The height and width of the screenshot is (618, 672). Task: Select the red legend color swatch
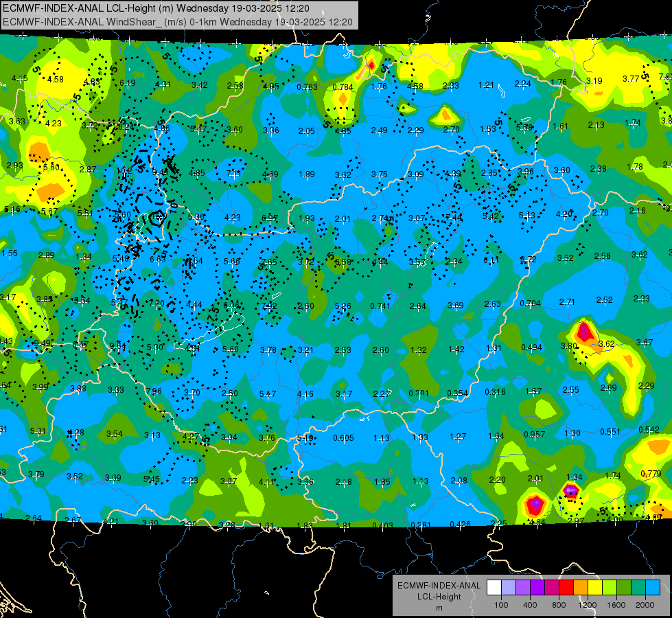566,588
